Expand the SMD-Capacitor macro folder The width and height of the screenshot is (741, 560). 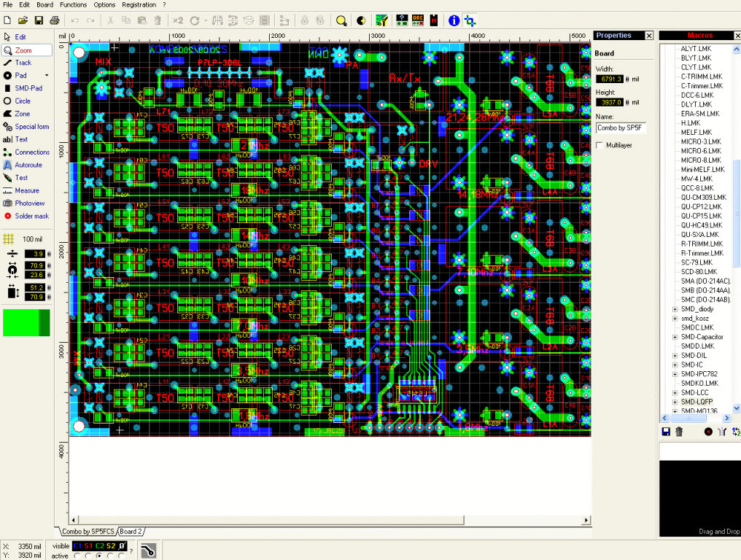675,337
